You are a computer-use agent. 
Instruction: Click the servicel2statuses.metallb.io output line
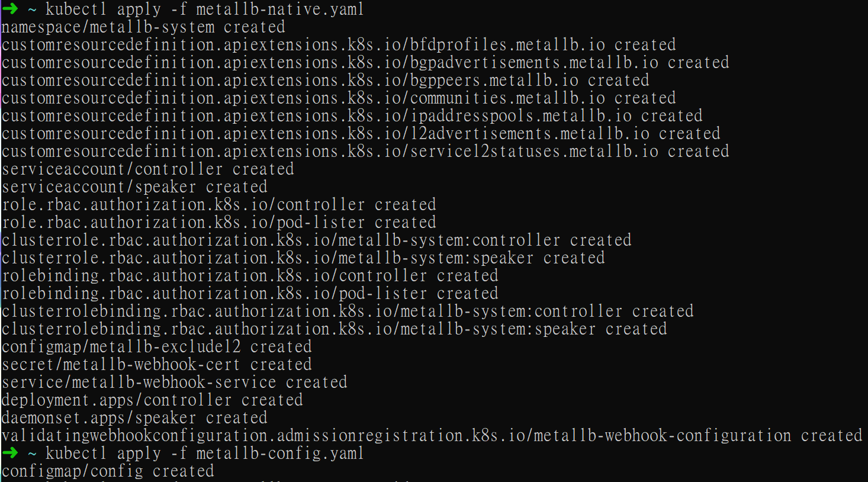[x=365, y=151]
